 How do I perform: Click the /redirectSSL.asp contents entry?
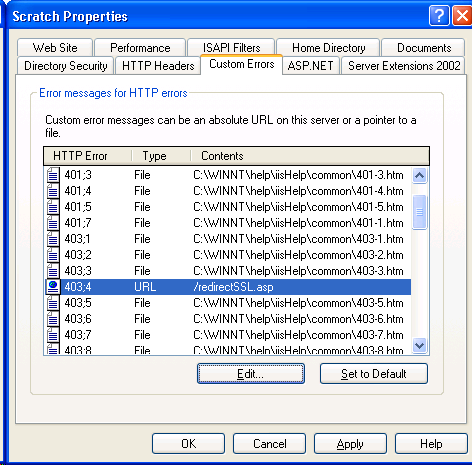[233, 287]
